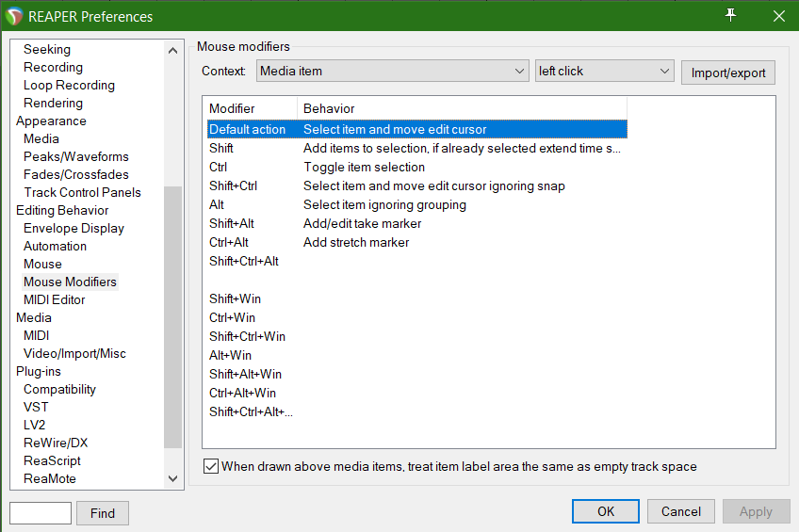
Task: Select Mouse Modifiers in sidebar
Action: point(71,282)
